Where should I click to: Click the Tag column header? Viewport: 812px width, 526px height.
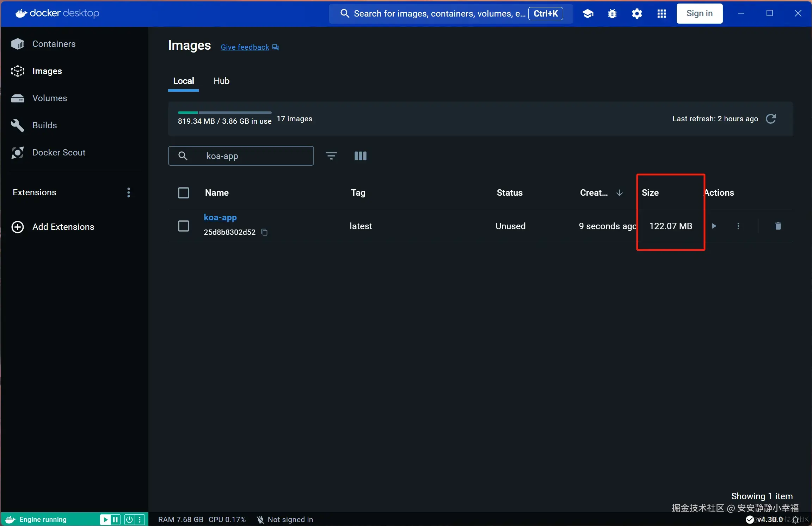358,193
